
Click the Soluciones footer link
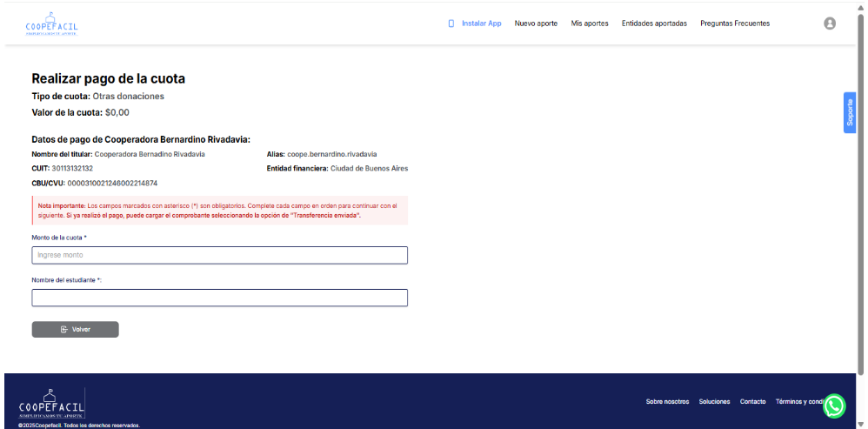[x=714, y=401]
